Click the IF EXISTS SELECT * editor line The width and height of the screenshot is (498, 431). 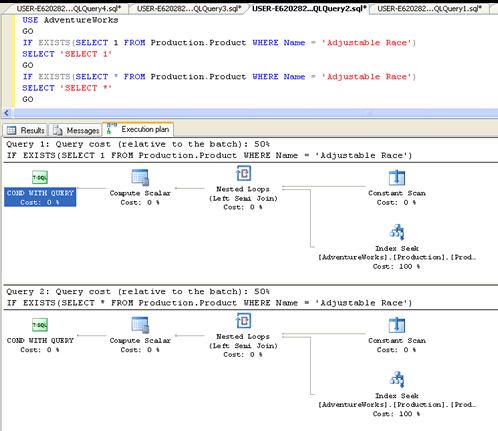click(x=219, y=77)
